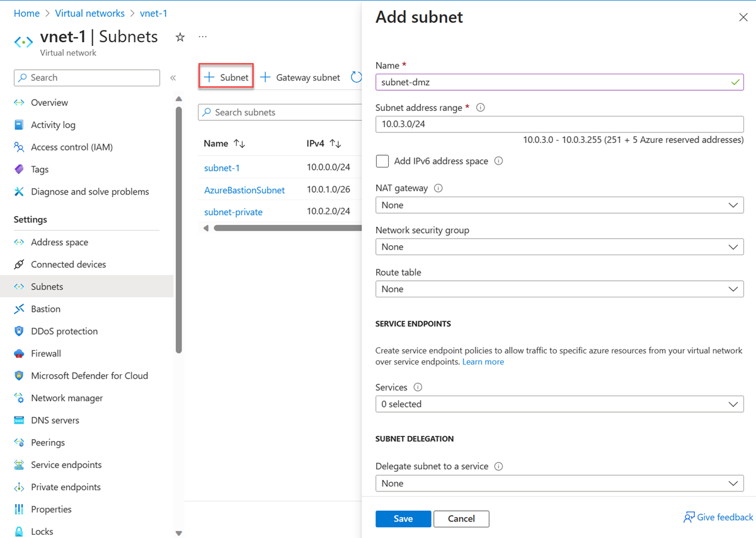This screenshot has width=756, height=538.
Task: Open the more options ellipsis by the title
Action: pyautogui.click(x=202, y=37)
